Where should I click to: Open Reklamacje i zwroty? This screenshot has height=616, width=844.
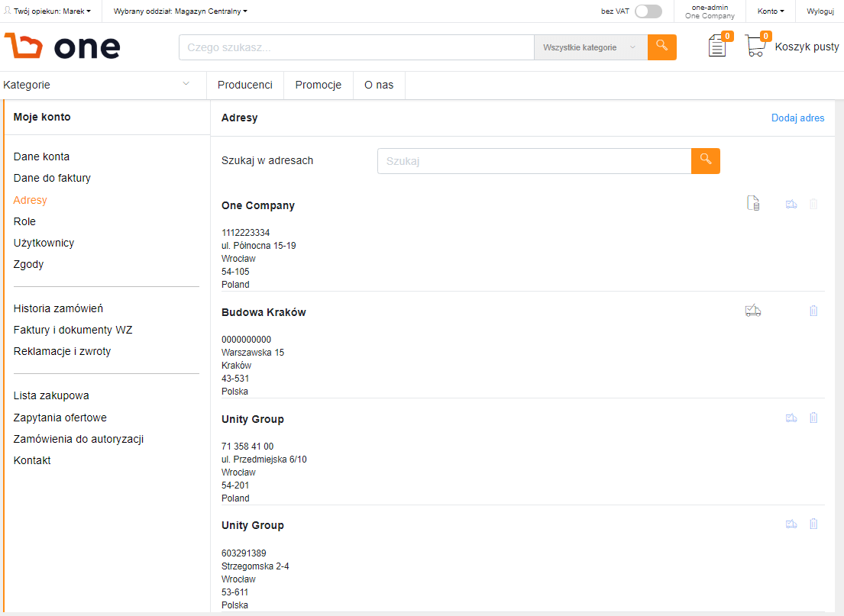pyautogui.click(x=62, y=352)
